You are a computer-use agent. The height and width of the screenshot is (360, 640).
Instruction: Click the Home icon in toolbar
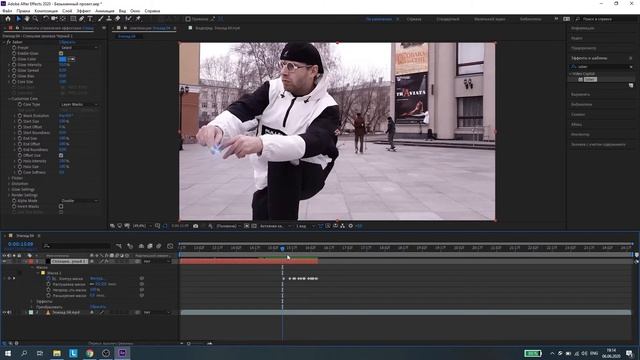coord(8,19)
